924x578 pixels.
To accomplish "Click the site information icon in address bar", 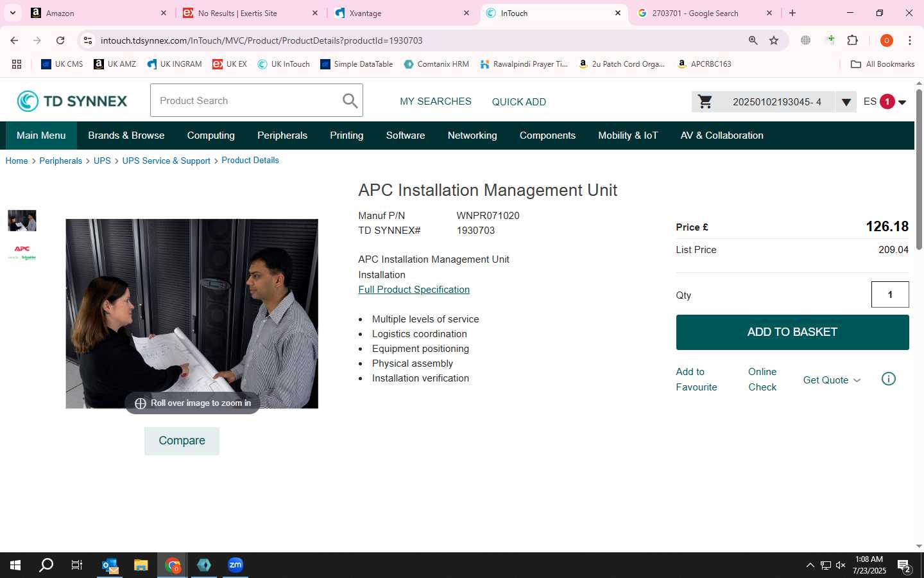I will (88, 40).
